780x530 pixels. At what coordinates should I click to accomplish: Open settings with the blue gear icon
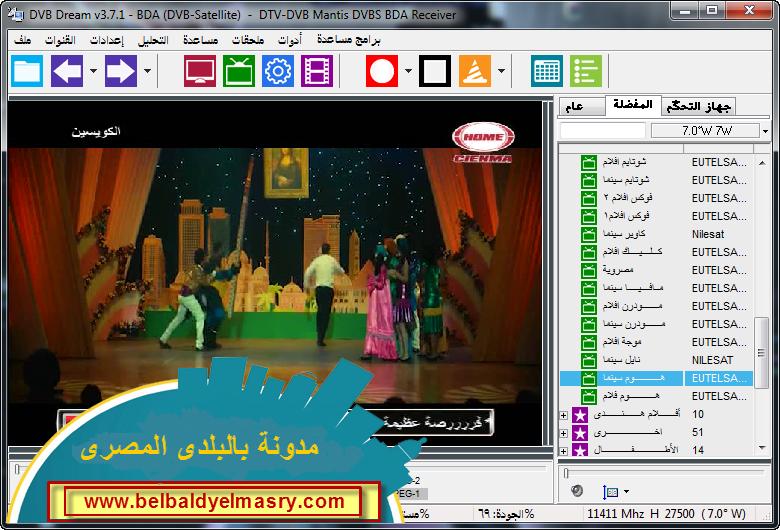[278, 71]
